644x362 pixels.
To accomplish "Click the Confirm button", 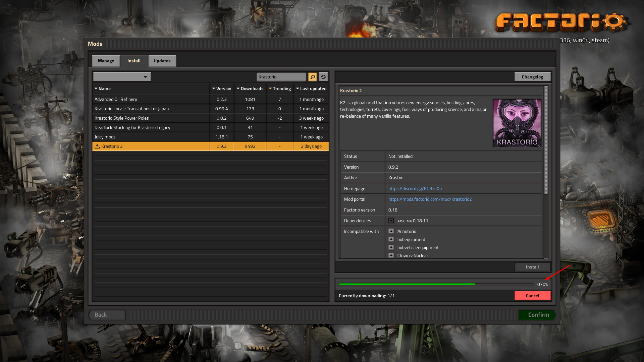I will click(x=537, y=315).
